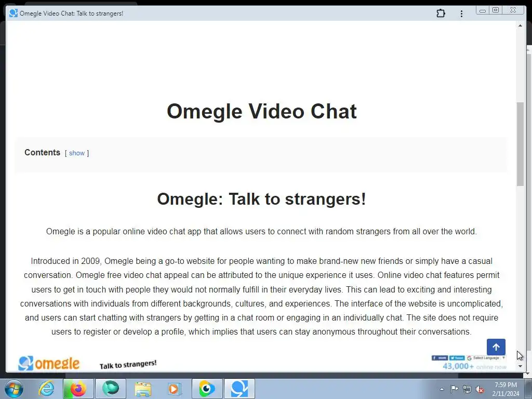
Task: Open the Action Center flag icon
Action: [454, 389]
